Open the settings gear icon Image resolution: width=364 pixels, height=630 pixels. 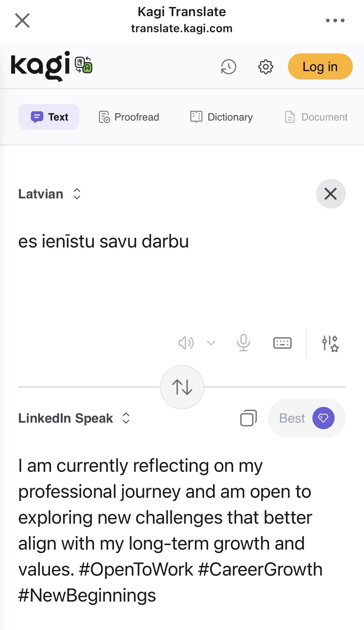[x=266, y=66]
